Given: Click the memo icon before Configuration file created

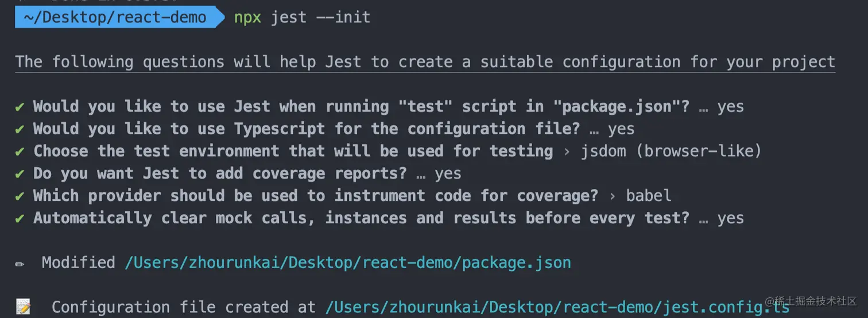Looking at the screenshot, I should coord(22,307).
